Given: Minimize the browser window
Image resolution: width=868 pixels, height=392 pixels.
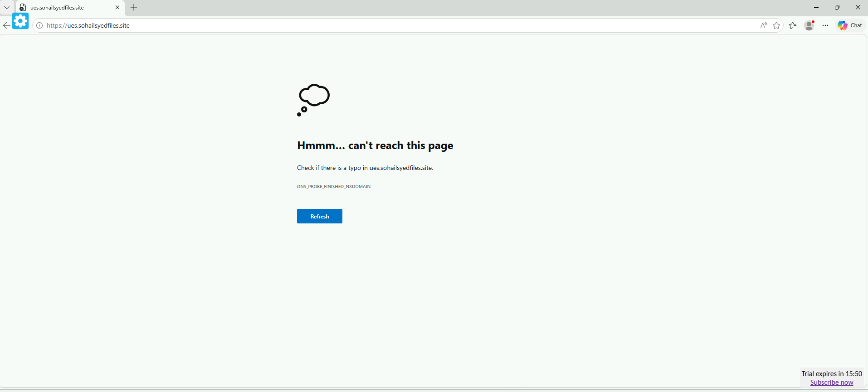Looking at the screenshot, I should click(816, 7).
